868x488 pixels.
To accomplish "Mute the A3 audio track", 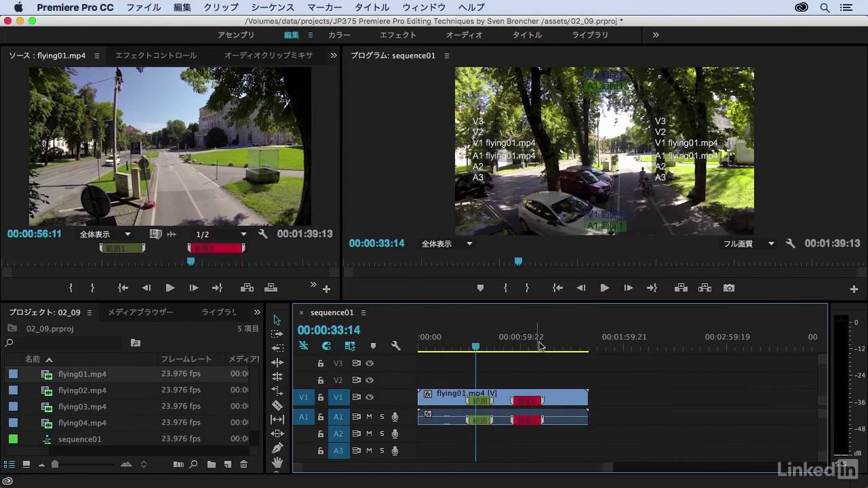I will [370, 451].
